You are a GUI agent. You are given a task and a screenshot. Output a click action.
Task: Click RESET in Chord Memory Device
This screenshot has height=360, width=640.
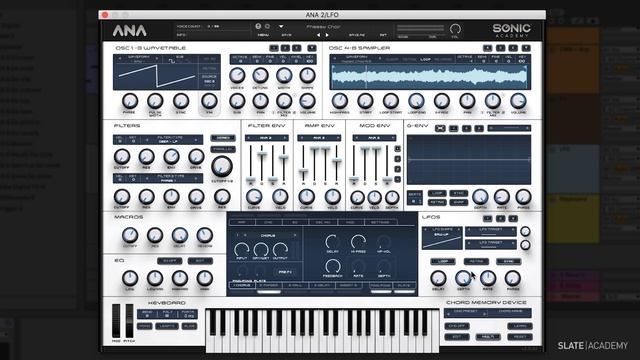pos(520,337)
